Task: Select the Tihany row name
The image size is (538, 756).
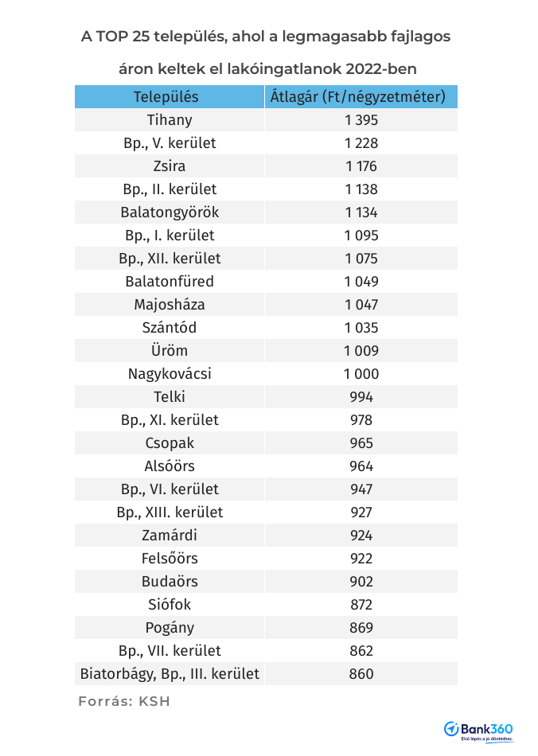Action: [170, 120]
